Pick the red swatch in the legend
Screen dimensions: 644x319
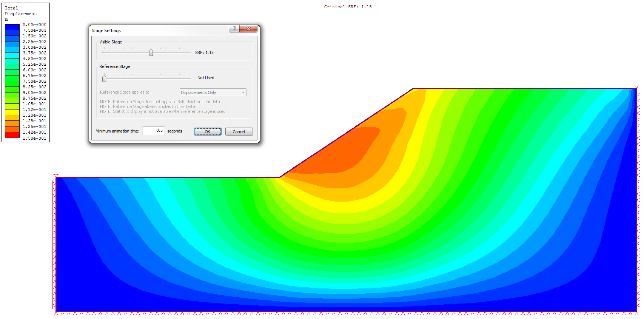12,135
